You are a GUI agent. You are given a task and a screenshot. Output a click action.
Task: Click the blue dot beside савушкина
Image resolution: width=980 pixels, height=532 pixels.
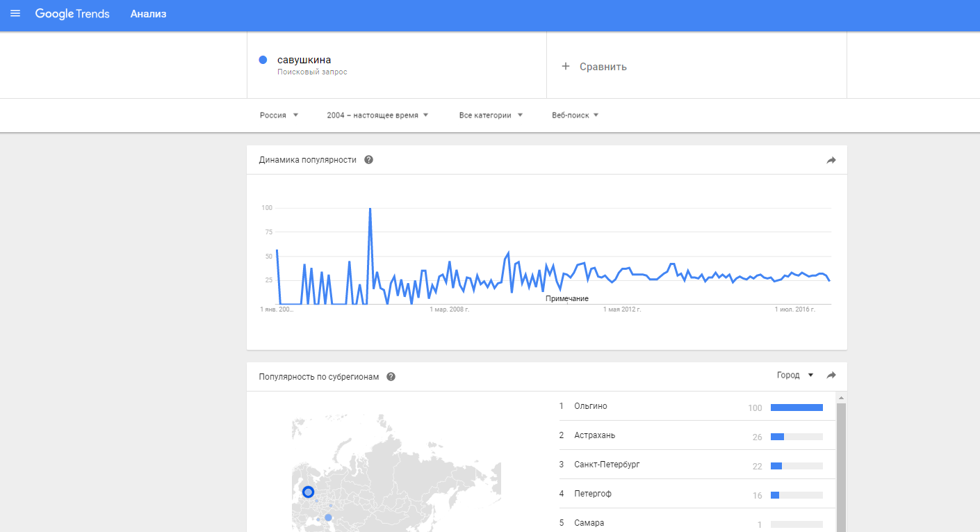click(263, 60)
